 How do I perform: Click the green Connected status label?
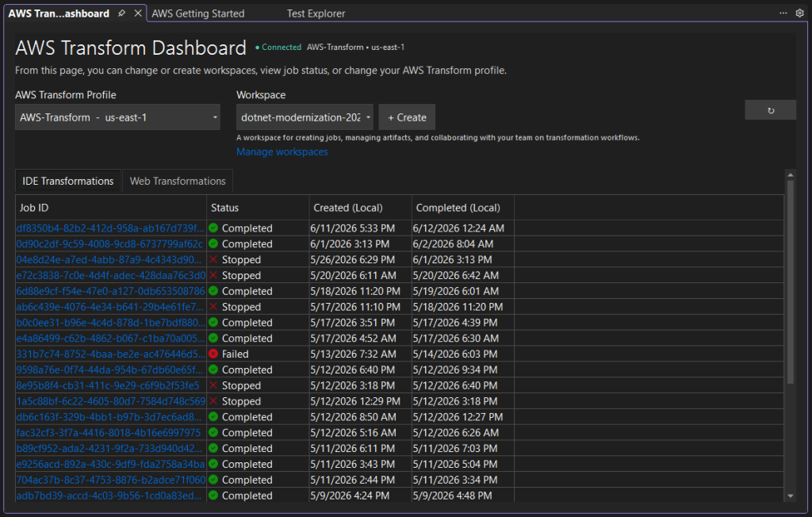pyautogui.click(x=278, y=47)
